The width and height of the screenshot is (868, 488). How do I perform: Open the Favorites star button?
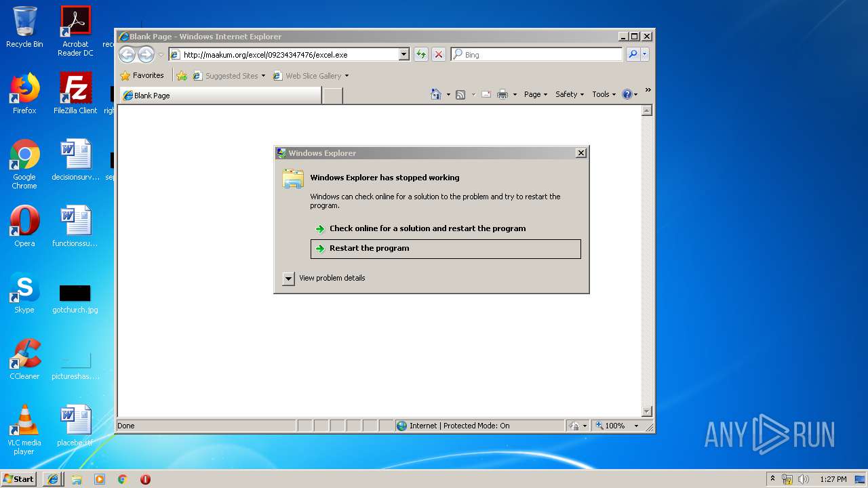[x=142, y=75]
